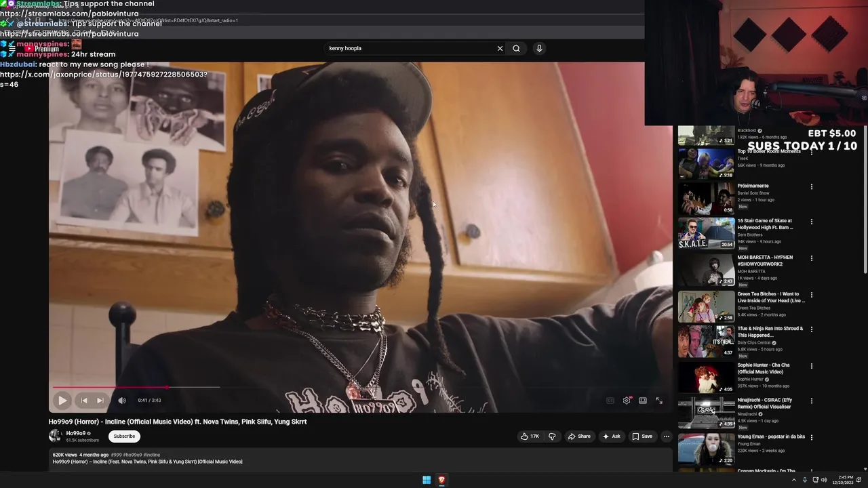
Task: Click title 'Sophie Hunter - Cha Cha (Official Music Video)'
Action: click(764, 368)
